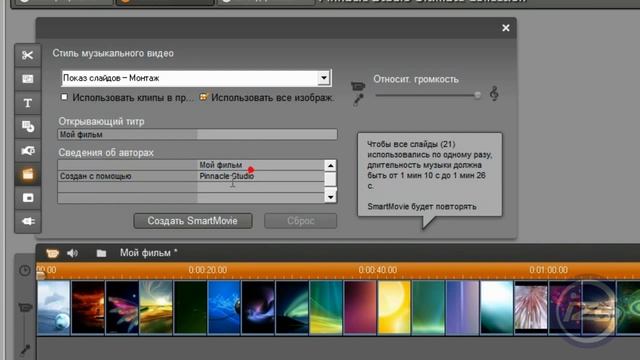Viewport: 640px width, 360px height.
Task: Click the timescale at 0:01:00.00 mark
Action: pos(548,270)
